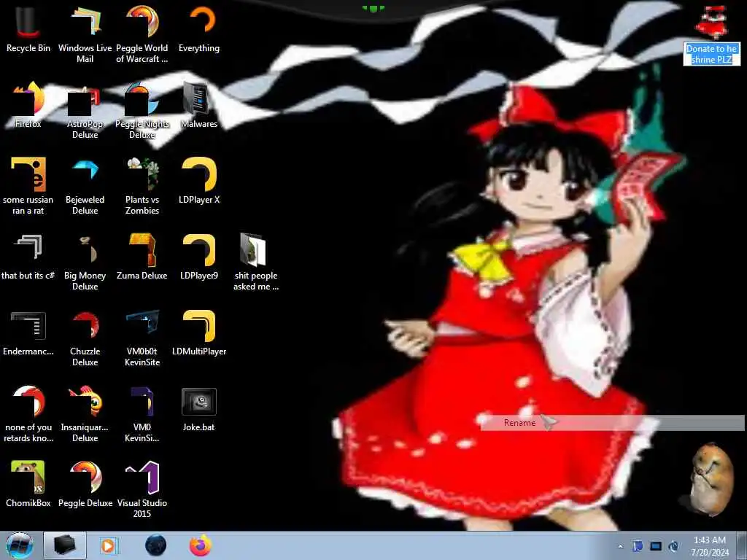Viewport: 747px width, 560px height.
Task: Click inside the 'Donate to he shrine PLZ' rename field
Action: (x=712, y=54)
